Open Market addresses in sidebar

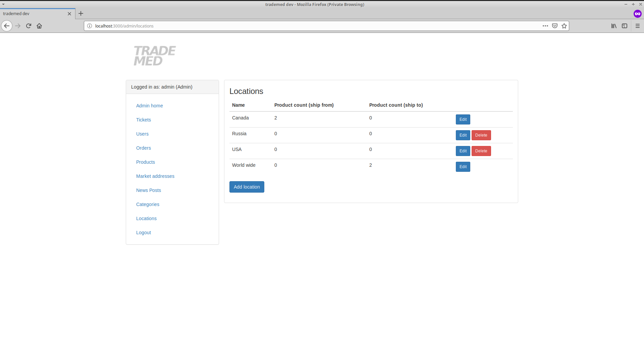tap(155, 176)
